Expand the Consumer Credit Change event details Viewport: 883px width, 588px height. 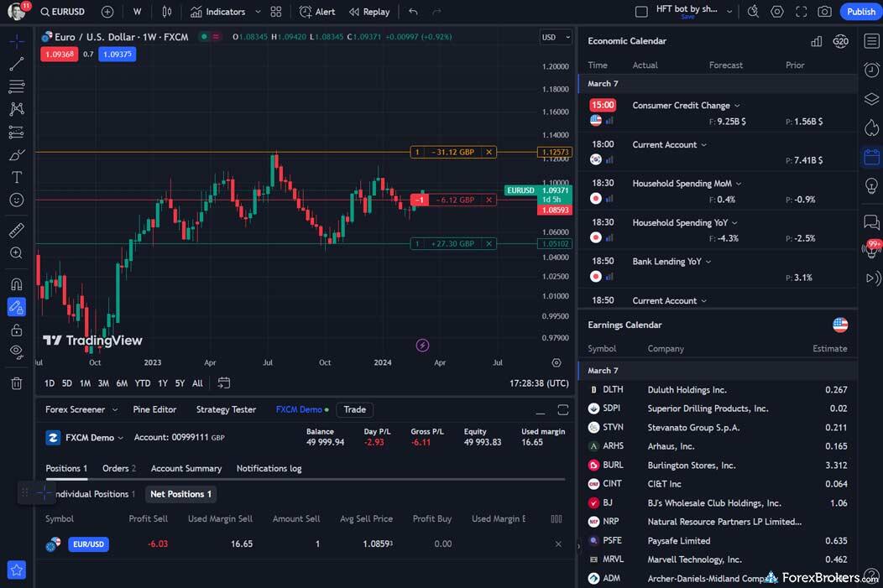[x=737, y=106]
